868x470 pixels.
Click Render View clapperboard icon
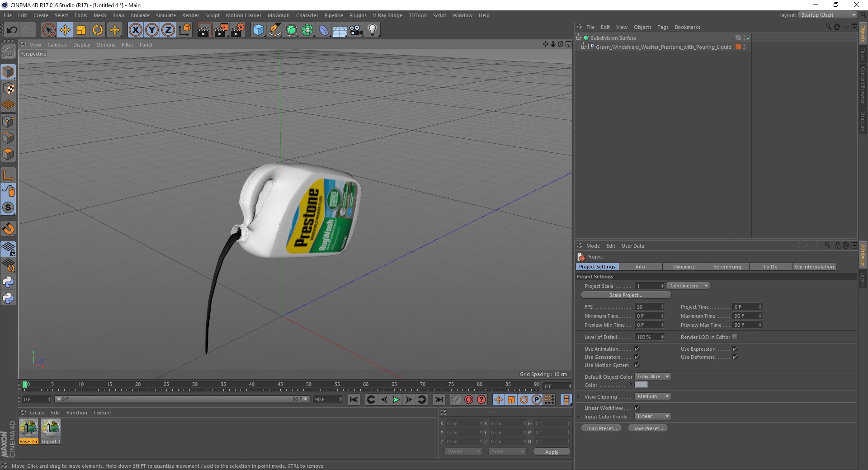pyautogui.click(x=204, y=30)
